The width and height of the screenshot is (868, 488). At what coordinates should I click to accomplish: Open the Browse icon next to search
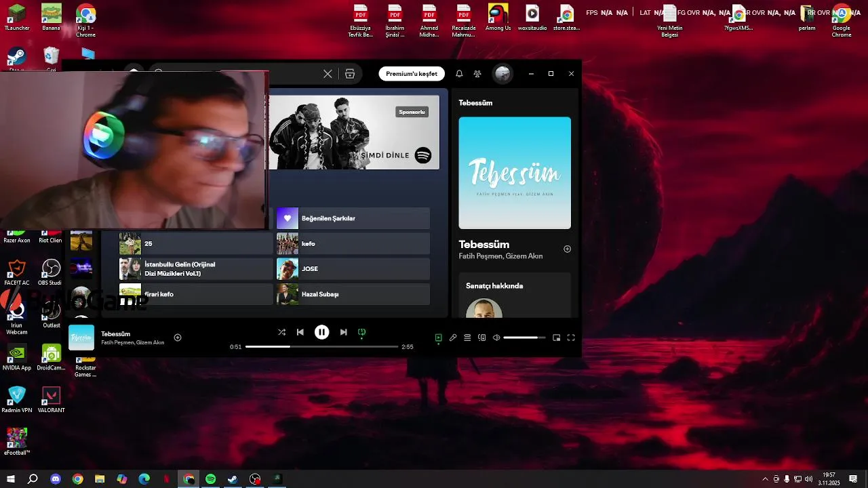tap(350, 74)
